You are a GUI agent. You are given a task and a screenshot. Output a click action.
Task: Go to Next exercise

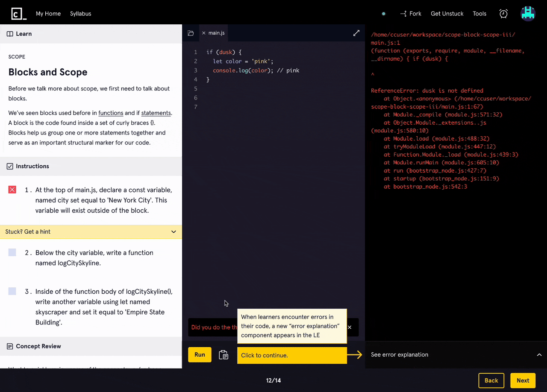coord(523,380)
